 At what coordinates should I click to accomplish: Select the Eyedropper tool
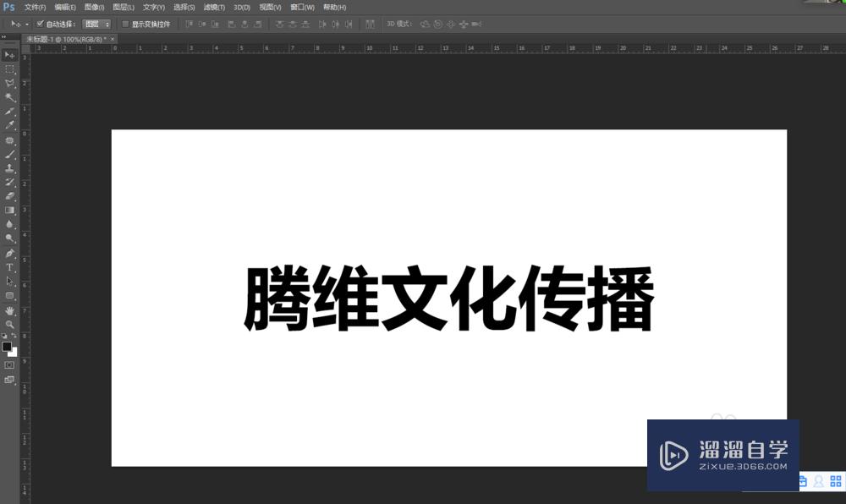point(9,126)
